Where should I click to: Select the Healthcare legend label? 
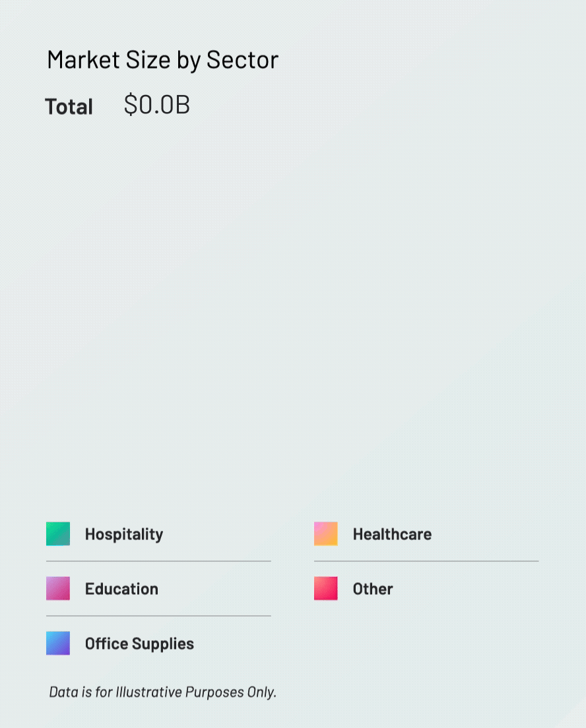(392, 534)
